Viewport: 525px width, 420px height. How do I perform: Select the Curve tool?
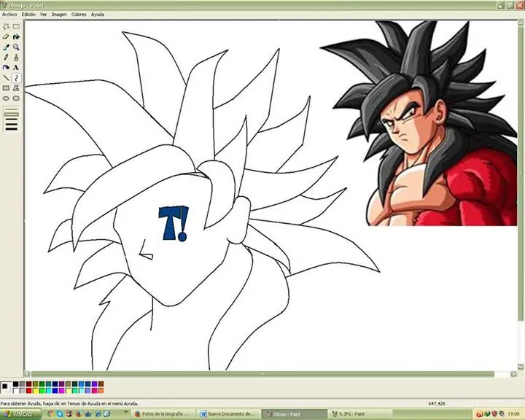[16, 78]
